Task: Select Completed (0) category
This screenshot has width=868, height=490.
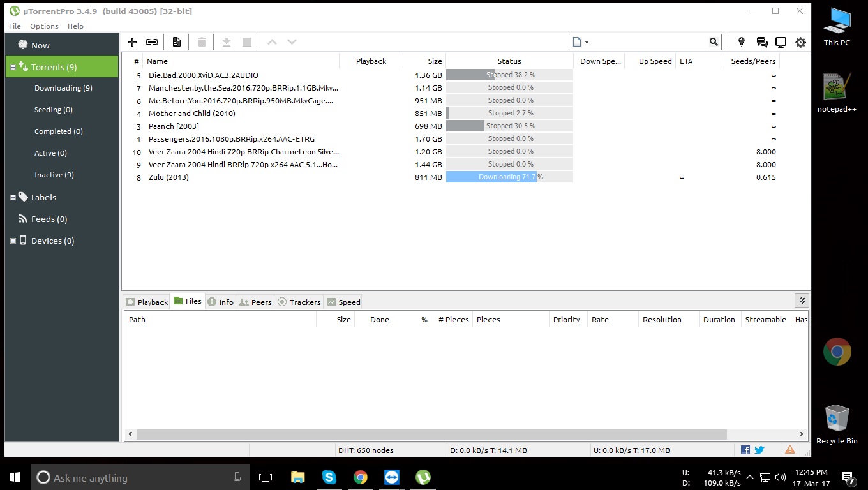Action: 59,131
